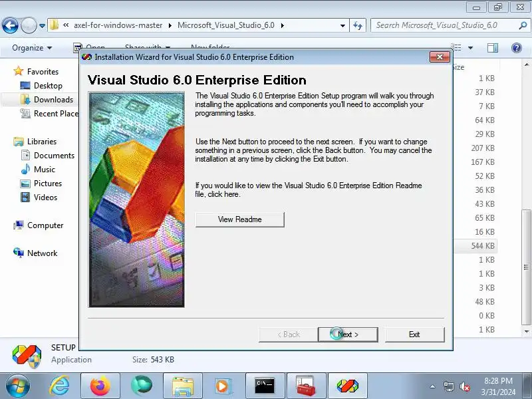532x399 pixels.
Task: Open the green swirl browser taskbar icon
Action: click(142, 386)
